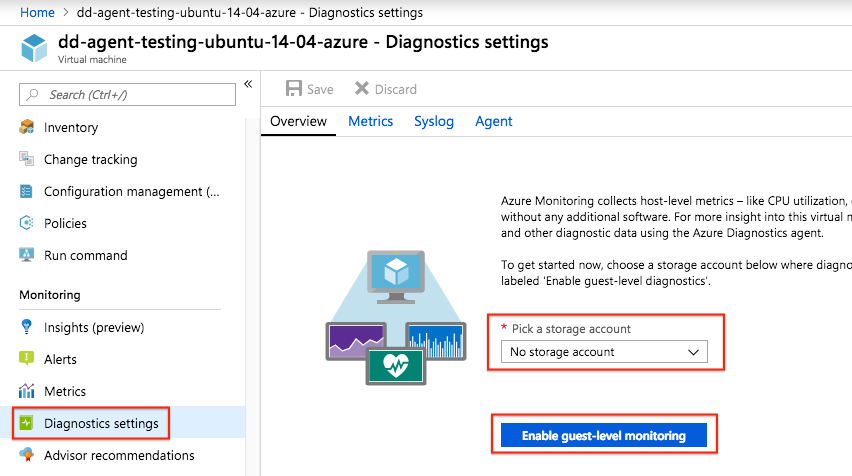Click the Change tracking icon
Image resolution: width=852 pixels, height=476 pixels.
click(26, 159)
